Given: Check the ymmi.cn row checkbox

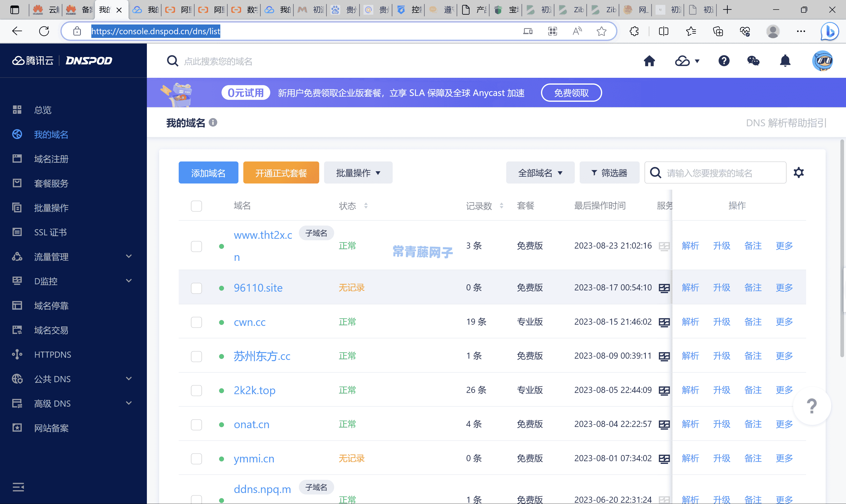Looking at the screenshot, I should click(196, 459).
